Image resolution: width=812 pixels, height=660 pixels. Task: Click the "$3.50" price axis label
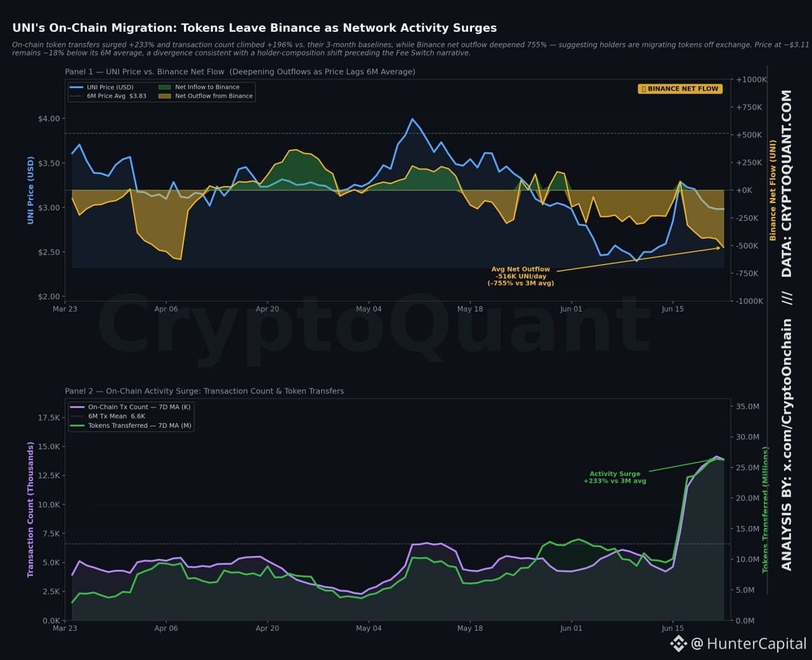49,163
